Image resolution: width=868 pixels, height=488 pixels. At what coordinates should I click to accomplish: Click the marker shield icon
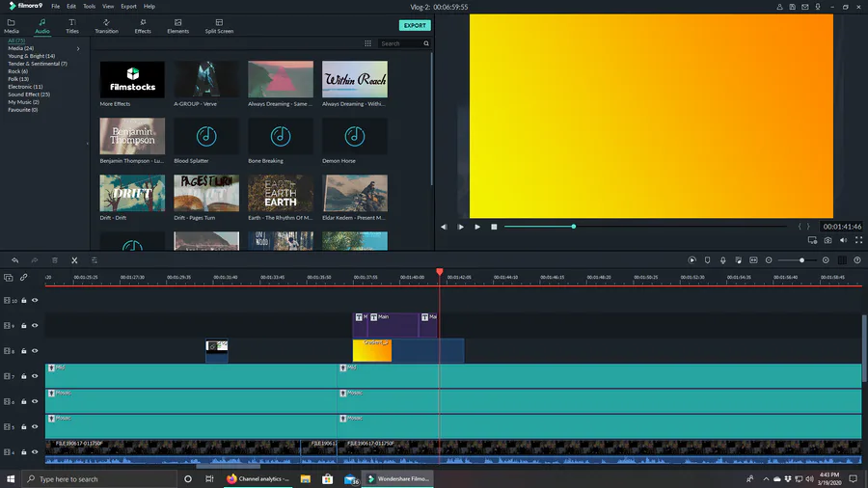[708, 260]
